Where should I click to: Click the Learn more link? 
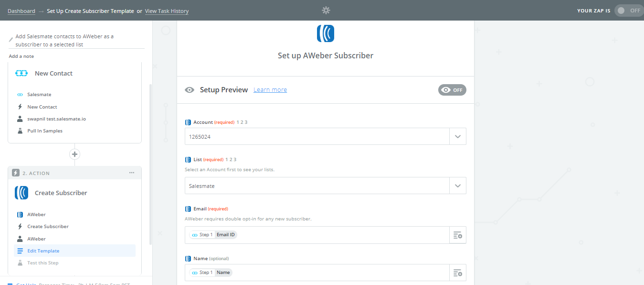click(x=270, y=89)
